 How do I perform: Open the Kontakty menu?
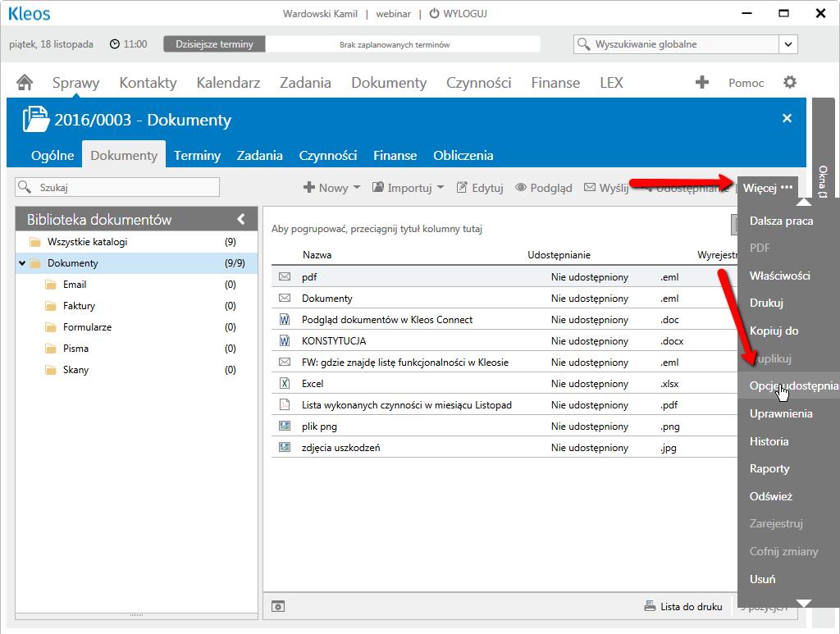click(148, 83)
